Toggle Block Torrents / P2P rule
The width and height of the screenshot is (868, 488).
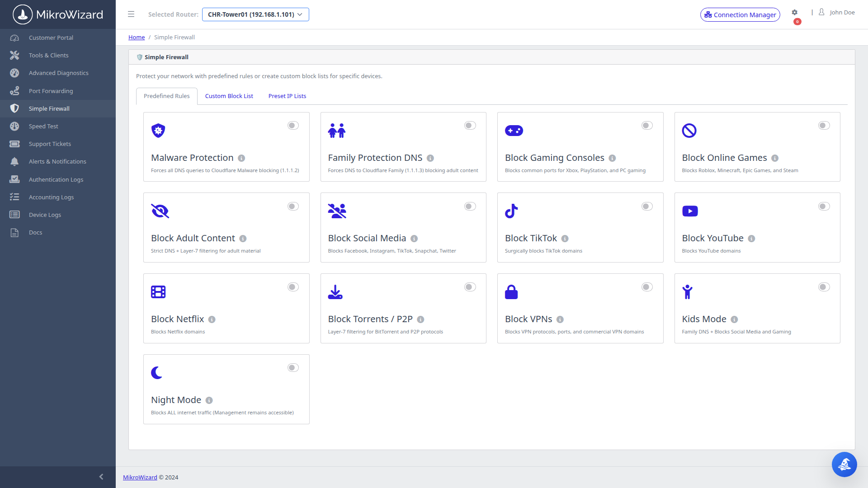click(x=470, y=287)
